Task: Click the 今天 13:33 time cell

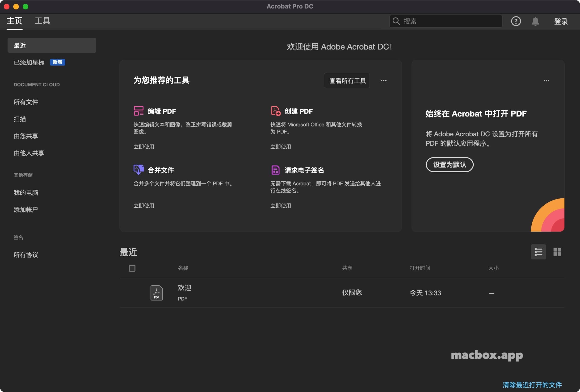Action: point(425,293)
